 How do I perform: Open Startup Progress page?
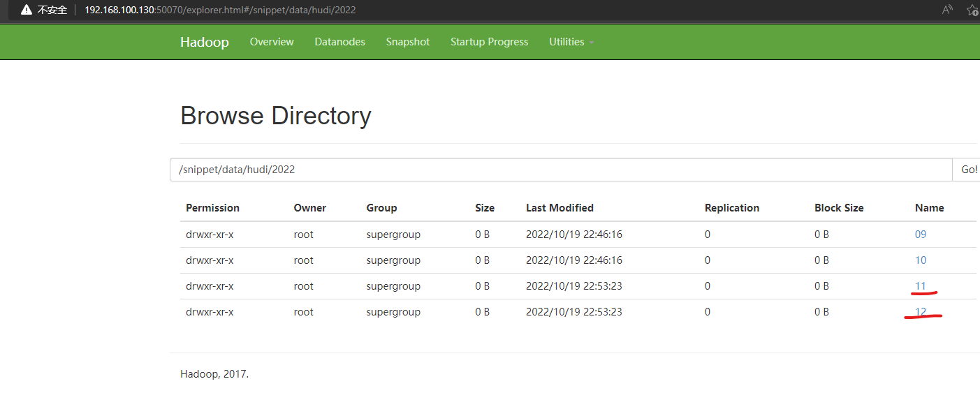[489, 42]
